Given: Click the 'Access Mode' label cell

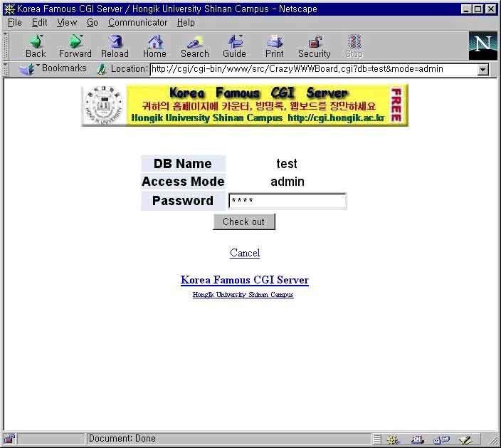Looking at the screenshot, I should click(x=183, y=182).
